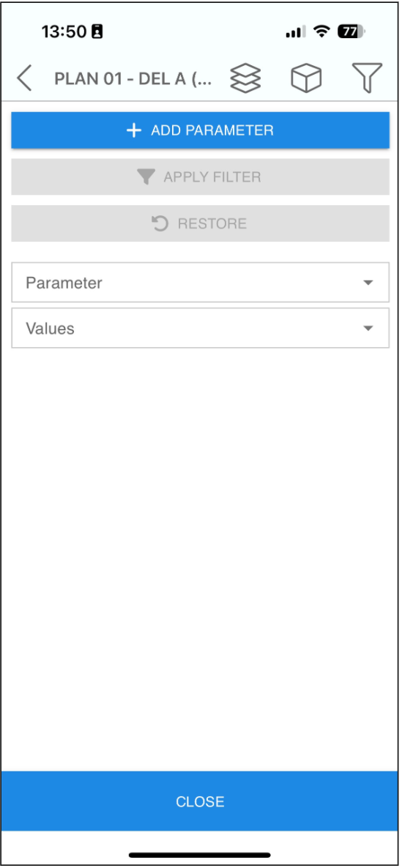Image resolution: width=402 pixels, height=868 pixels.
Task: Click the circular restore arrow icon
Action: 160,223
